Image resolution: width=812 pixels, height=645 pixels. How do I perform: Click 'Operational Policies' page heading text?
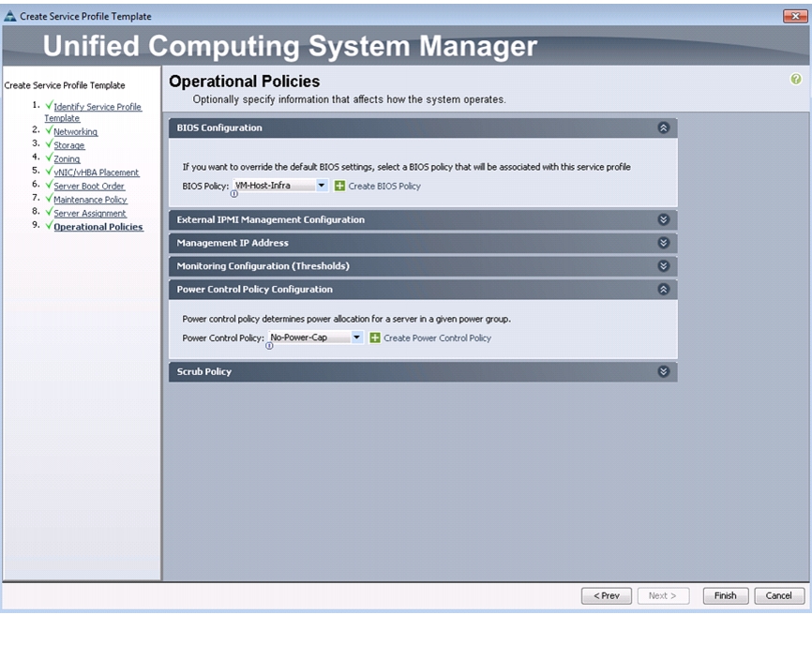point(245,82)
